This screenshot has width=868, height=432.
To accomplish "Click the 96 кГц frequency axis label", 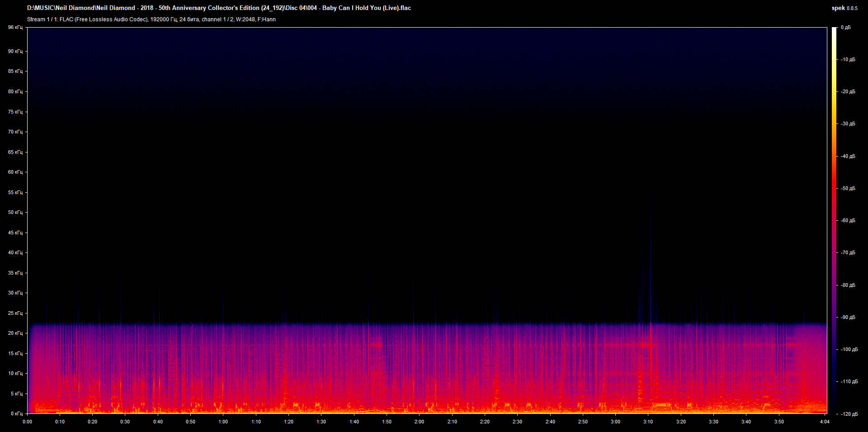I will coord(15,28).
